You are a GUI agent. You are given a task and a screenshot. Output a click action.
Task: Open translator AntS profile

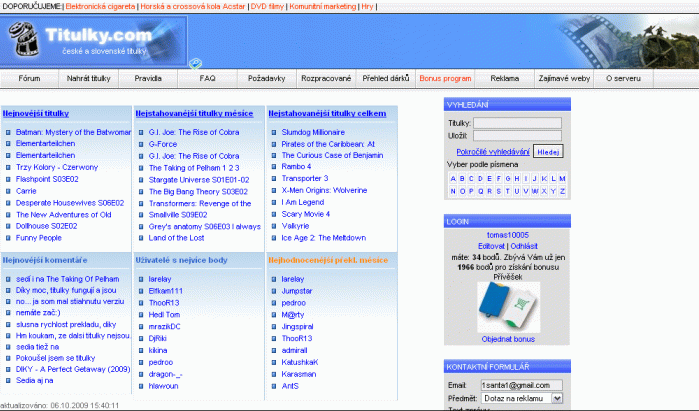pos(290,386)
